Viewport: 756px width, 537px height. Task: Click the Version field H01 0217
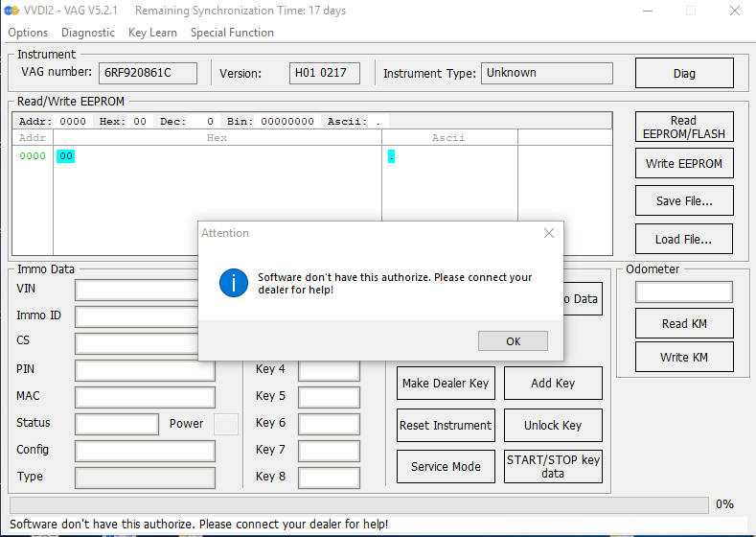(x=325, y=73)
